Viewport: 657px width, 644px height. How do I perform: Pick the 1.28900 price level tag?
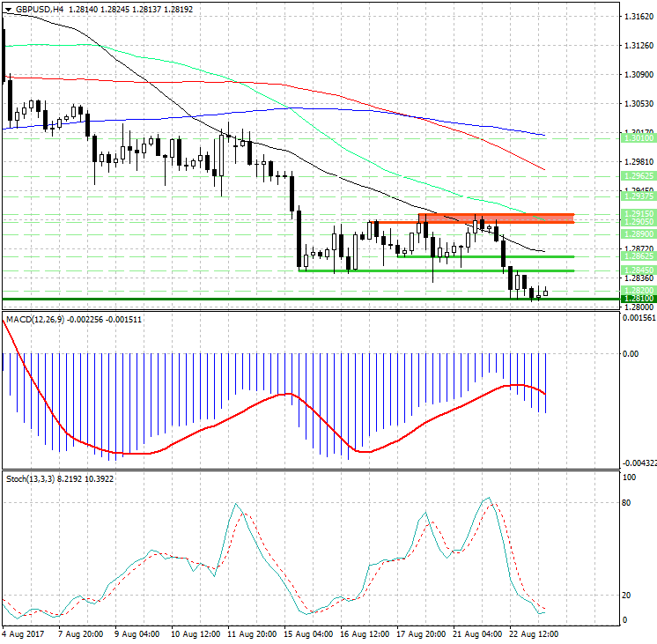point(638,234)
